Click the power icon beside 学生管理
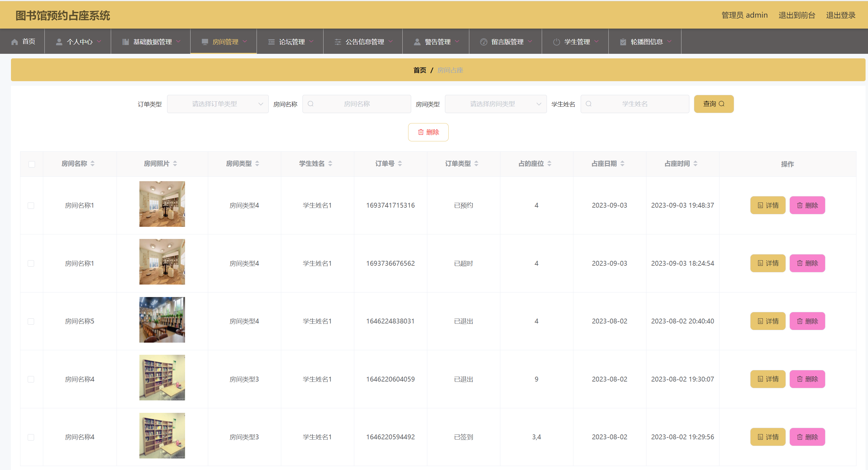Image resolution: width=868 pixels, height=470 pixels. click(x=556, y=42)
